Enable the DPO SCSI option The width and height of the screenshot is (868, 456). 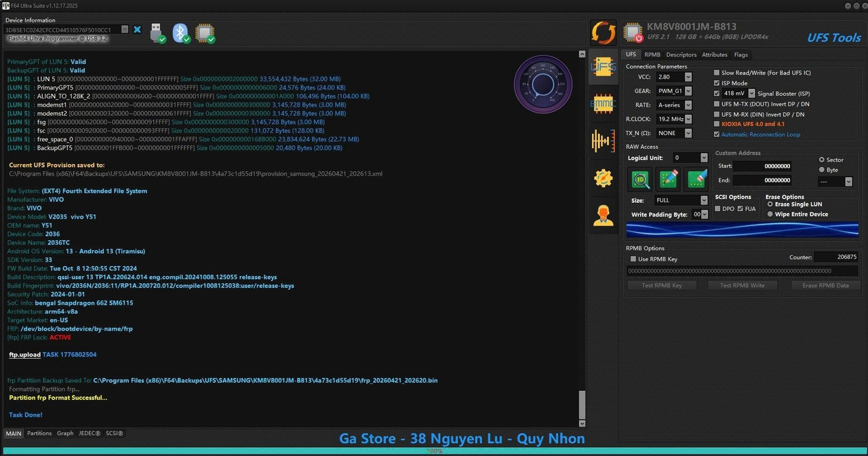[x=717, y=208]
